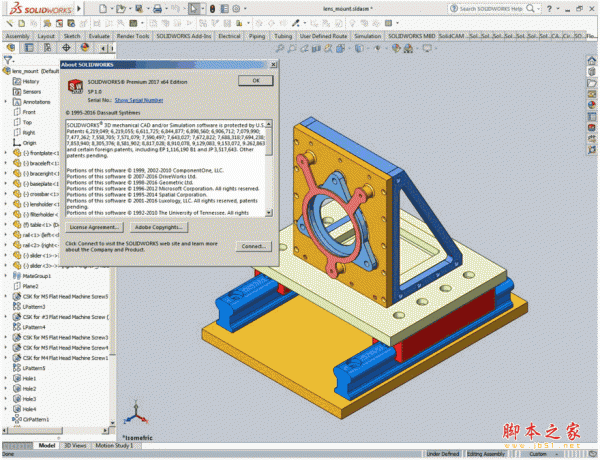Screen dimensions: 600x460
Task: Click the Adobe Copyrights button
Action: (x=158, y=227)
